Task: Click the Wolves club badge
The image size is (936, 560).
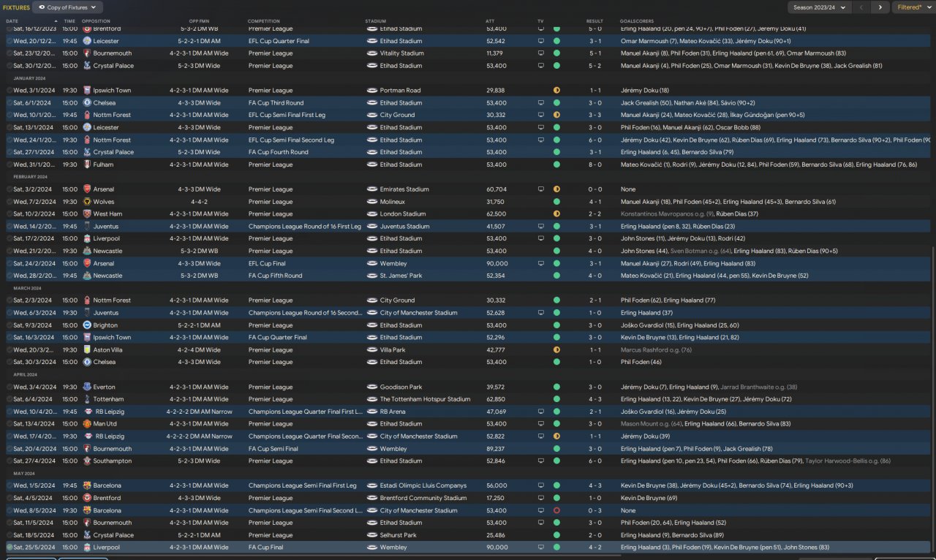Action: (87, 202)
